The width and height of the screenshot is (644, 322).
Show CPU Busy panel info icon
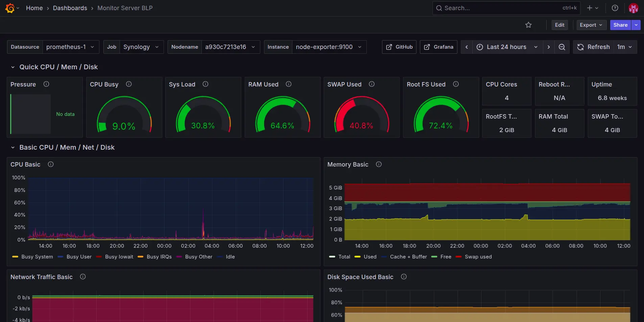pyautogui.click(x=129, y=84)
